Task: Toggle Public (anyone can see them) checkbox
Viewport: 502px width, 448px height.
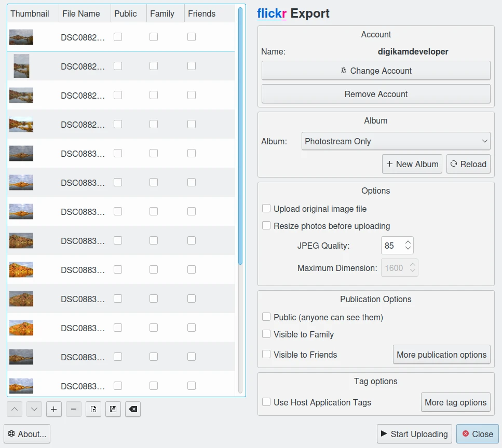Action: pos(266,317)
